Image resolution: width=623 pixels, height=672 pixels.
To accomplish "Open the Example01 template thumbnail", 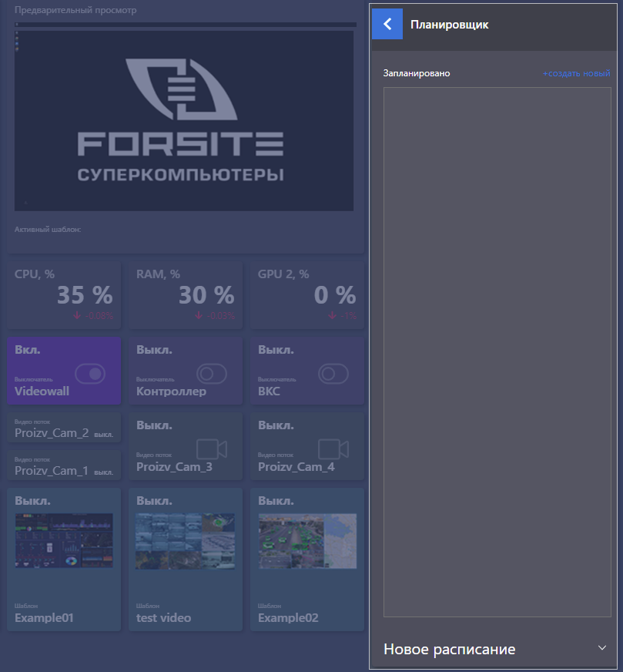I will (x=64, y=540).
